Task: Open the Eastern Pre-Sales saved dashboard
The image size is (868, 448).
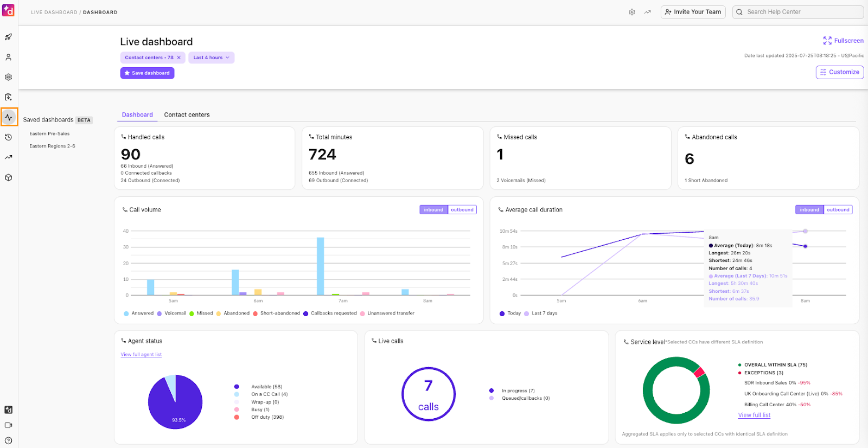Action: tap(49, 133)
